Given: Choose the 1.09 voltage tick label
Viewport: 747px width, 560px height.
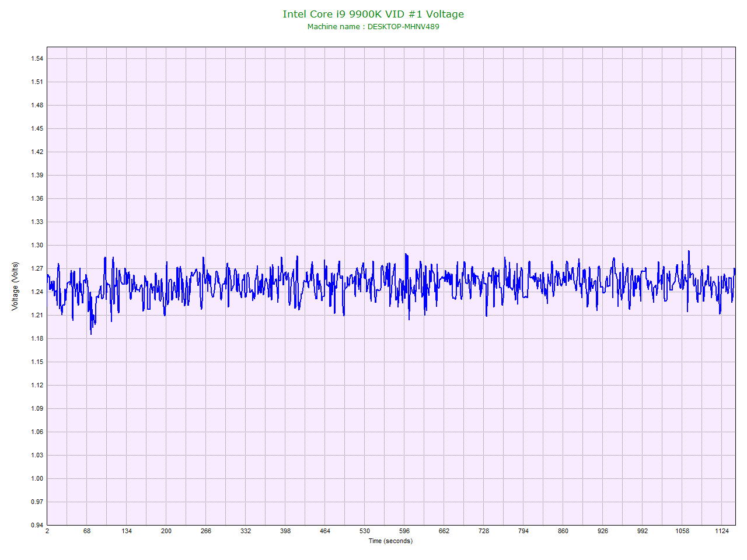Looking at the screenshot, I should tap(37, 408).
